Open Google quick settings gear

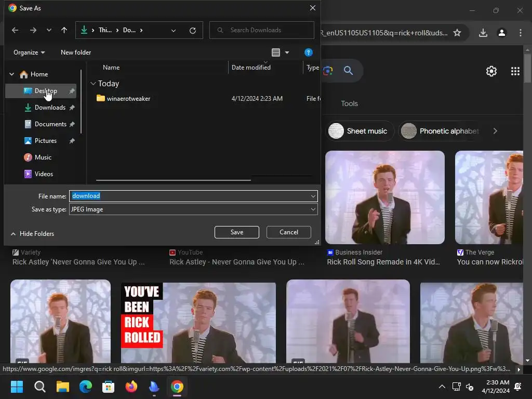tap(491, 71)
